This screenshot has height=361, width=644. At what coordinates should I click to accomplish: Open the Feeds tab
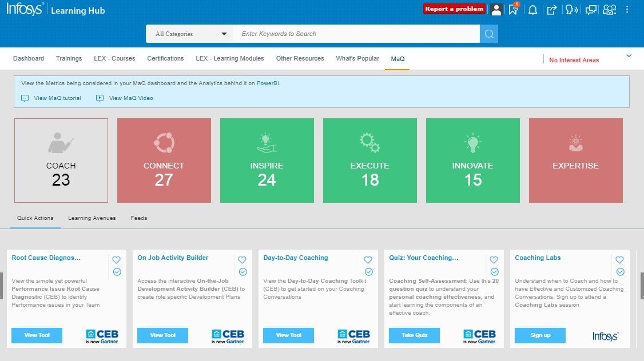(x=139, y=218)
